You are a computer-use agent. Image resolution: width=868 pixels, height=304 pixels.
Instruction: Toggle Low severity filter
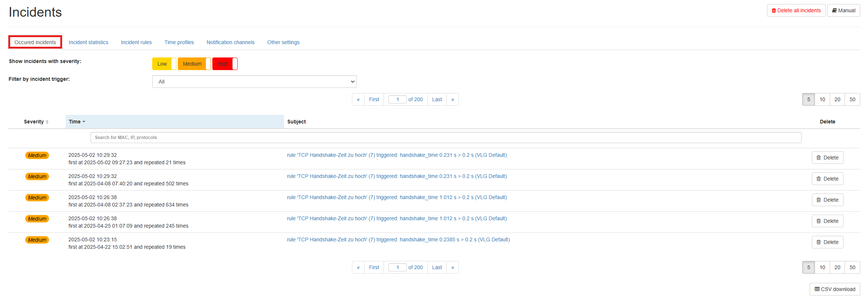(164, 64)
